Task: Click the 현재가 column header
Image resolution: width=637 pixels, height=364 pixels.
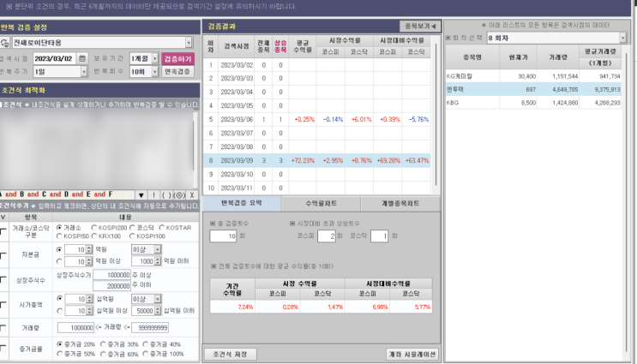Action: [x=519, y=57]
